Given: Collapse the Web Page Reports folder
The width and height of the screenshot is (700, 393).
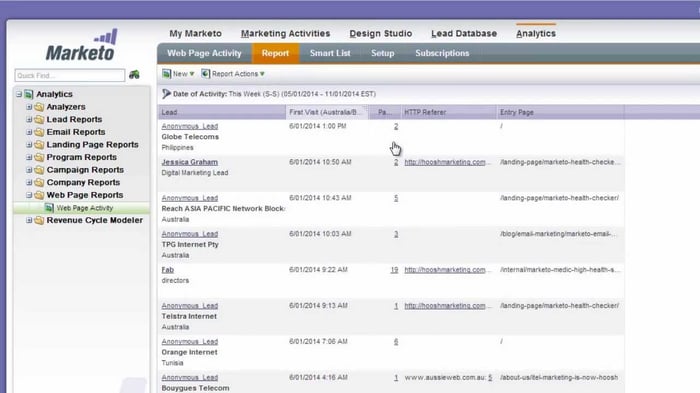Looking at the screenshot, I should pyautogui.click(x=29, y=195).
